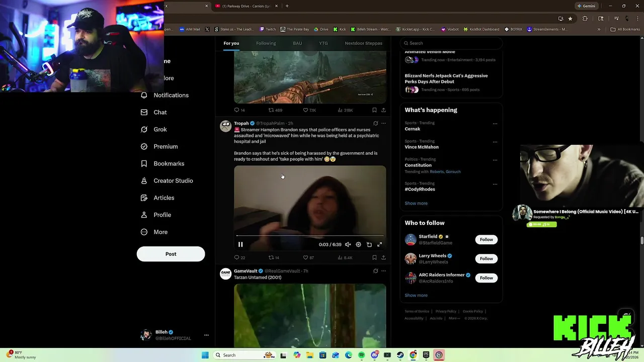Image resolution: width=644 pixels, height=362 pixels.
Task: Show more under What's happening
Action: [x=416, y=203]
